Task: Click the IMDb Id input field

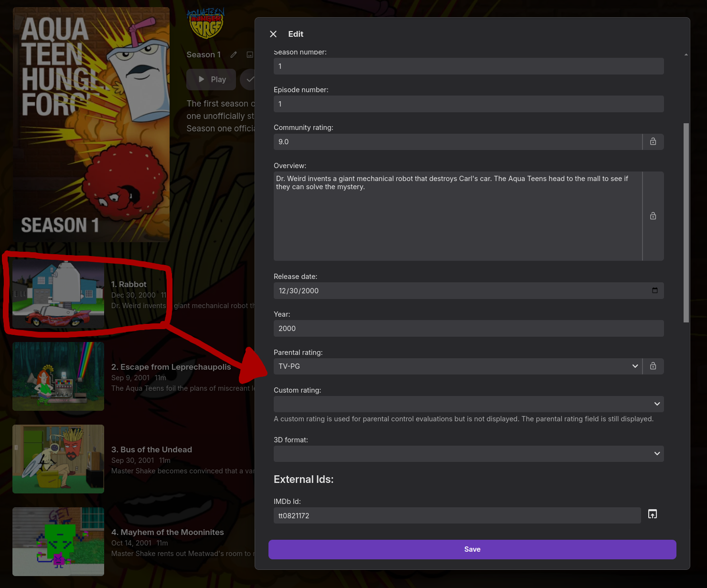Action: (457, 515)
